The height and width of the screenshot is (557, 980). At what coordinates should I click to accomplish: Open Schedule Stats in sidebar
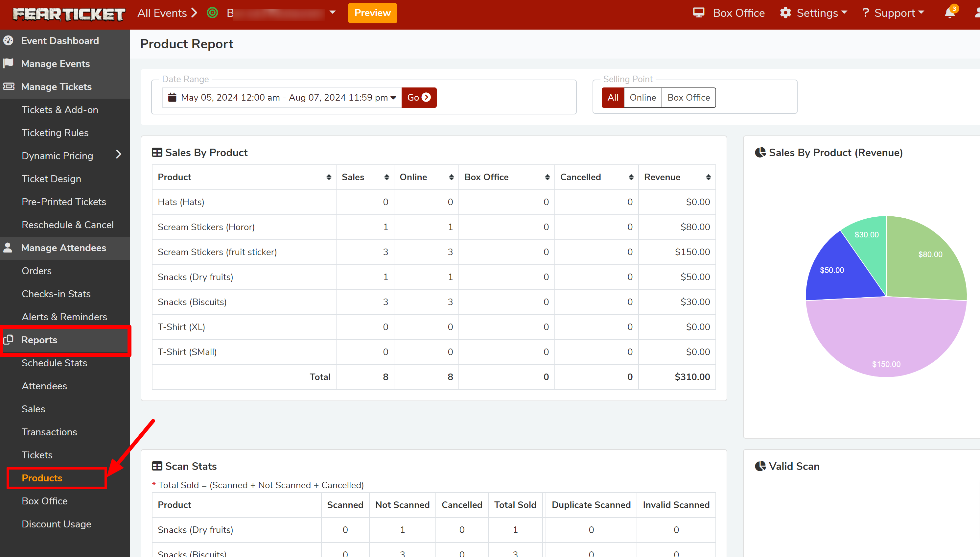54,363
